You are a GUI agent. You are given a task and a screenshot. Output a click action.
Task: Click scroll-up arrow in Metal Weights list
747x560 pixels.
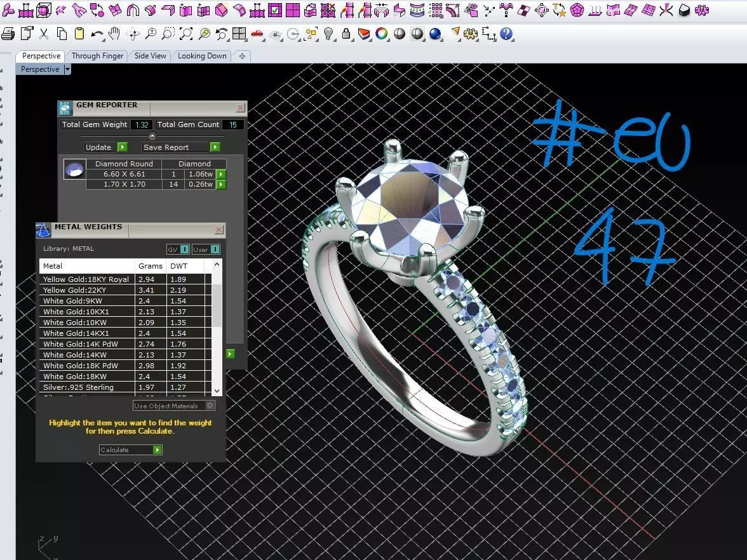(217, 264)
